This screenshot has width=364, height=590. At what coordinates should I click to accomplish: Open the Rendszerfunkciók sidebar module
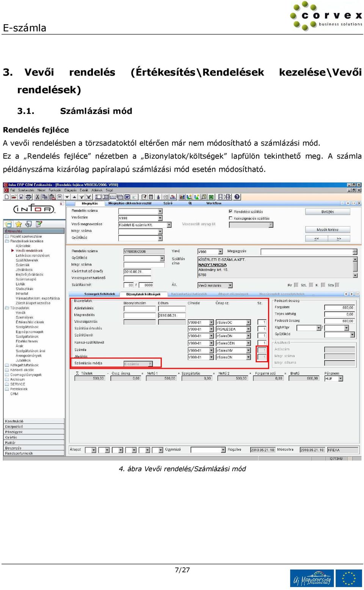pos(34,453)
